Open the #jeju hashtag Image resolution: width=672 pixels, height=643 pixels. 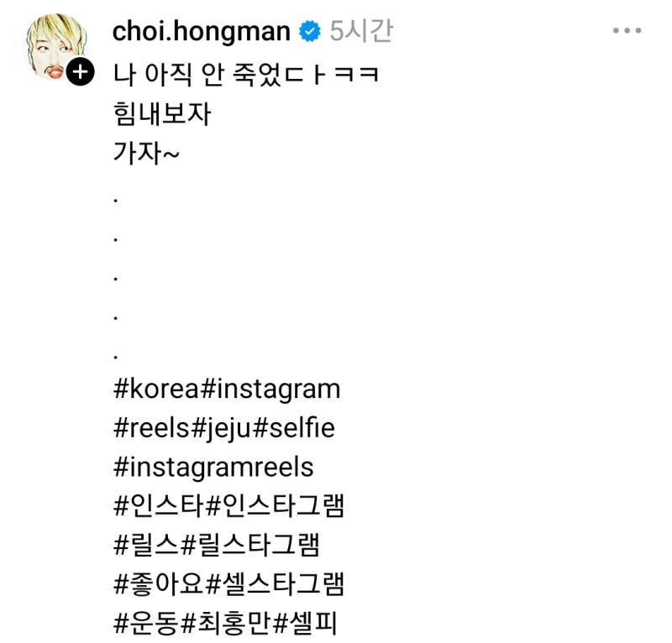pos(222,429)
